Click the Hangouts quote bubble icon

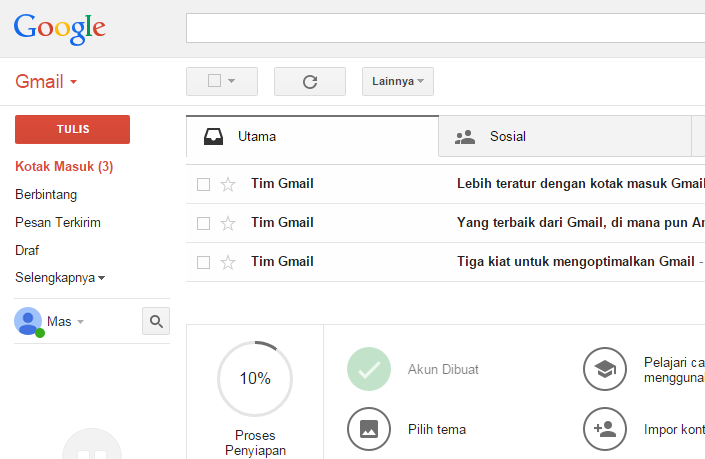[x=92, y=444]
